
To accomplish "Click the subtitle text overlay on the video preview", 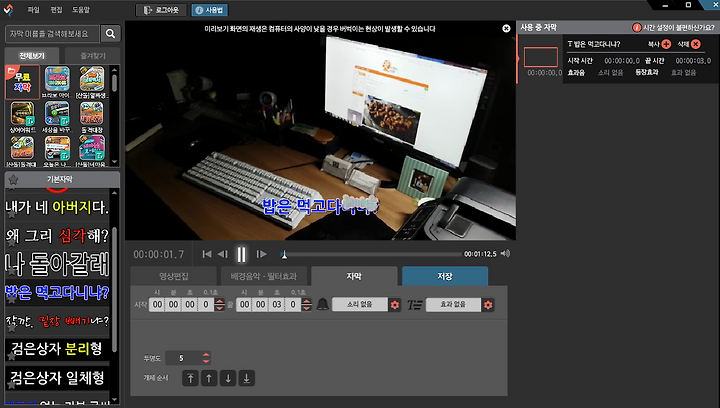I will tap(320, 206).
